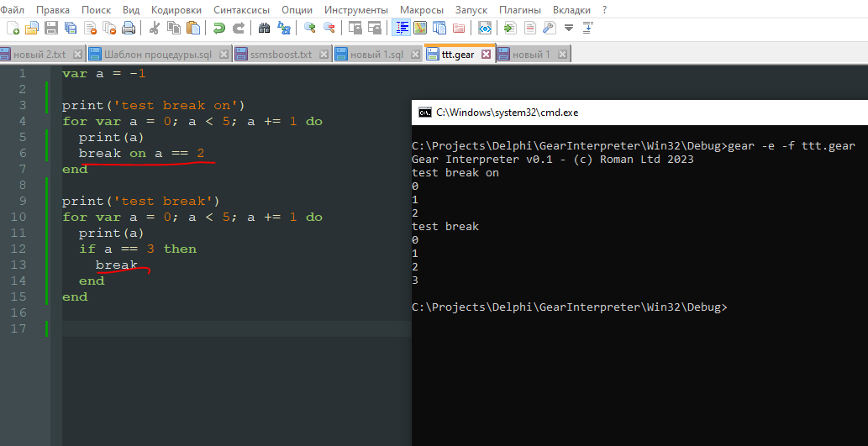868x446 pixels.
Task: Open Find with the binoculars icon
Action: click(x=265, y=28)
